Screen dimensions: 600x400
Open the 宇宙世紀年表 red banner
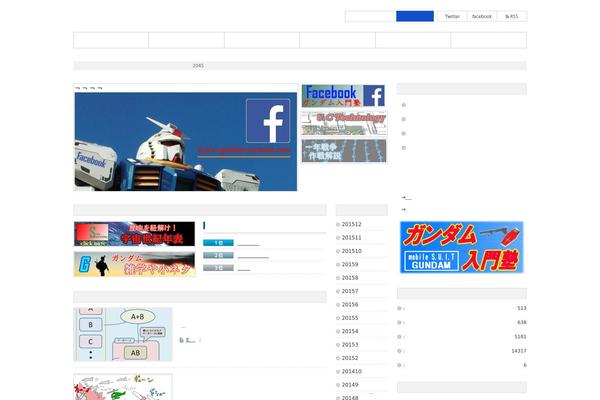134,234
